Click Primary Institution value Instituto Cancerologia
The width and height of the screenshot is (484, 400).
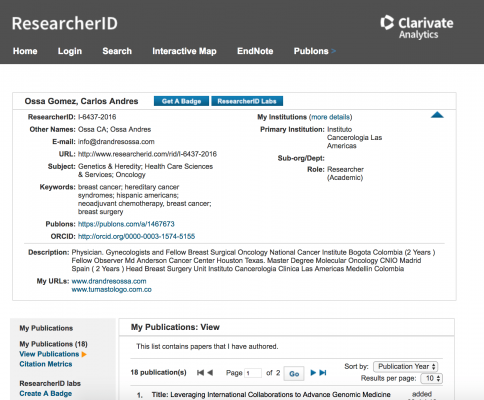(x=354, y=137)
